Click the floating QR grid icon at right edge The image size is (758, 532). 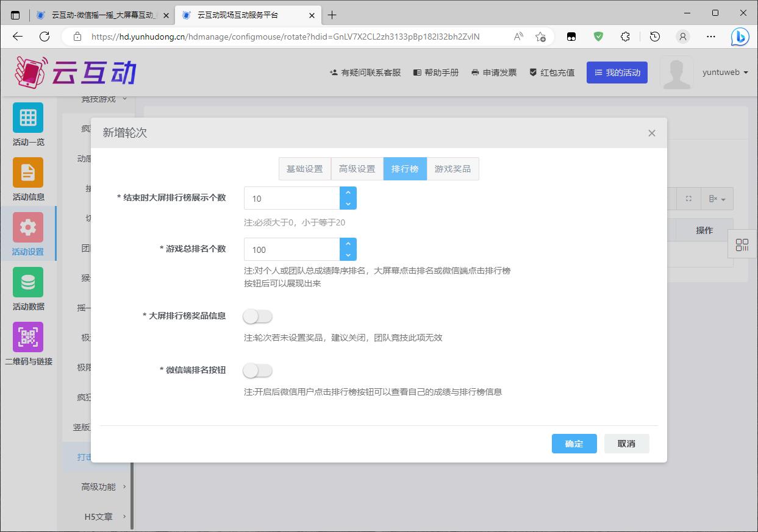pos(742,245)
